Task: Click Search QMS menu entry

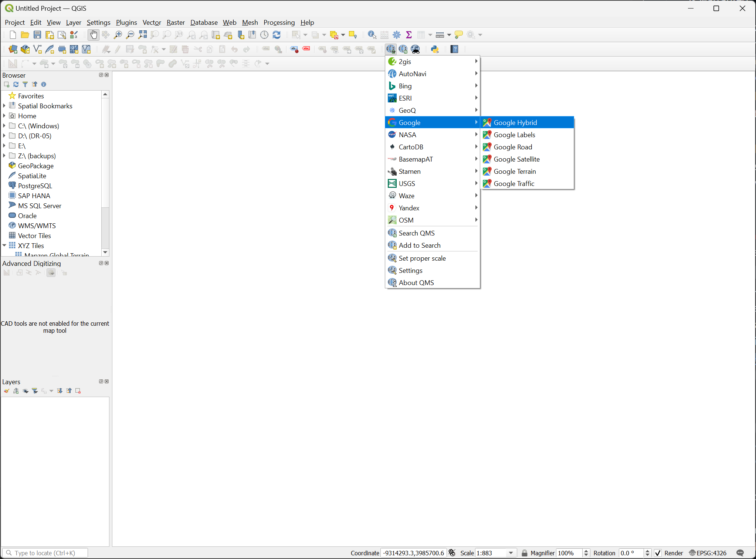Action: (433, 233)
